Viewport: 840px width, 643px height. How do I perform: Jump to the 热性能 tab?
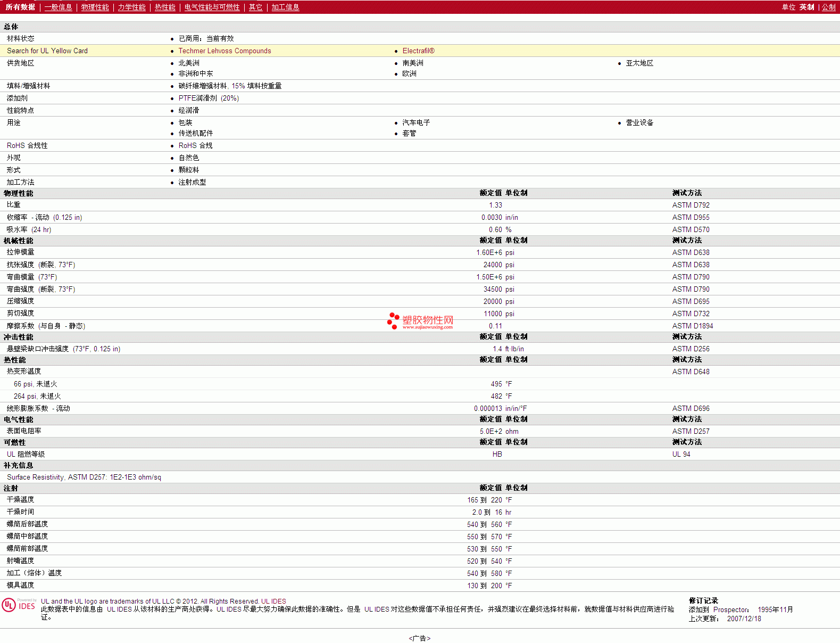[165, 7]
